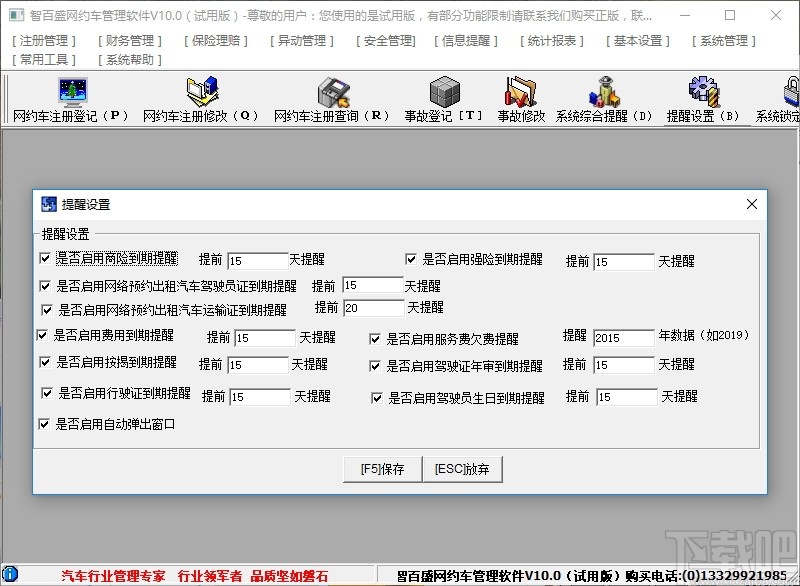Toggle 是否启用强险到期提醒 checkbox
The height and width of the screenshot is (586, 800).
coord(409,258)
